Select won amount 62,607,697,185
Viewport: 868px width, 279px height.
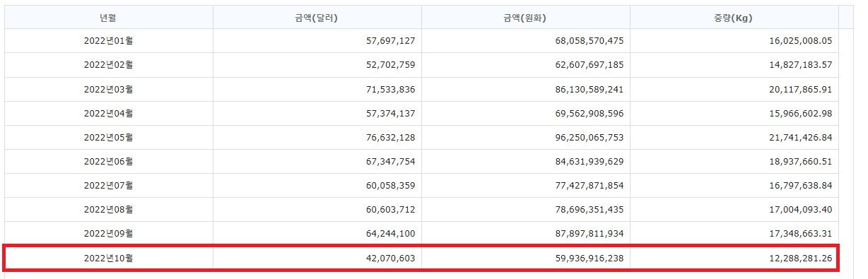[590, 65]
